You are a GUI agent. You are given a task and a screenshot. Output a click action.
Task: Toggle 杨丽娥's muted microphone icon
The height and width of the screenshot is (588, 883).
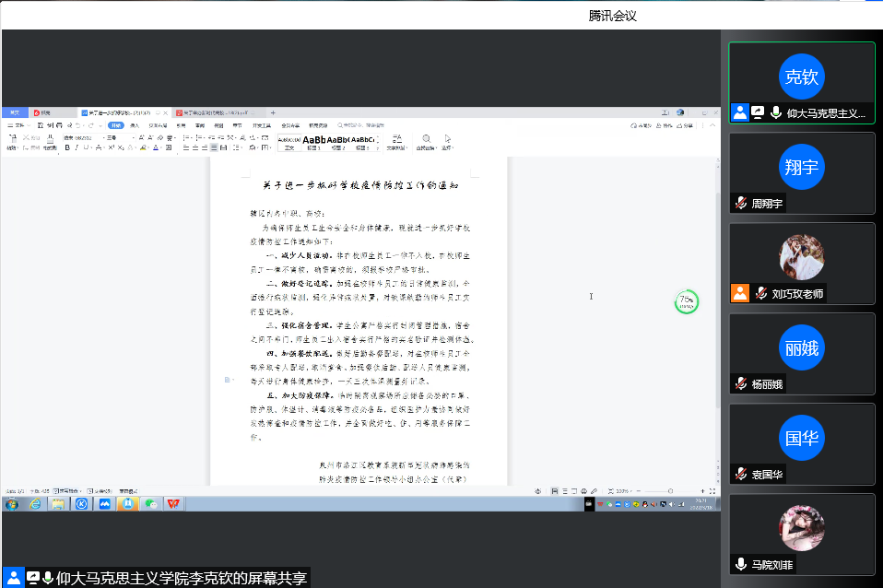[x=740, y=384]
